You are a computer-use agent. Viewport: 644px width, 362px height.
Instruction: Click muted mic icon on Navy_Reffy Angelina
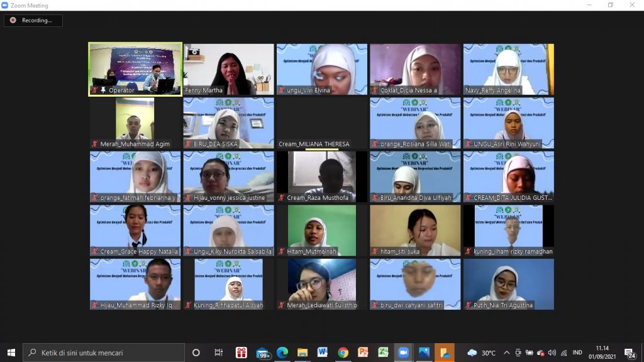[469, 90]
